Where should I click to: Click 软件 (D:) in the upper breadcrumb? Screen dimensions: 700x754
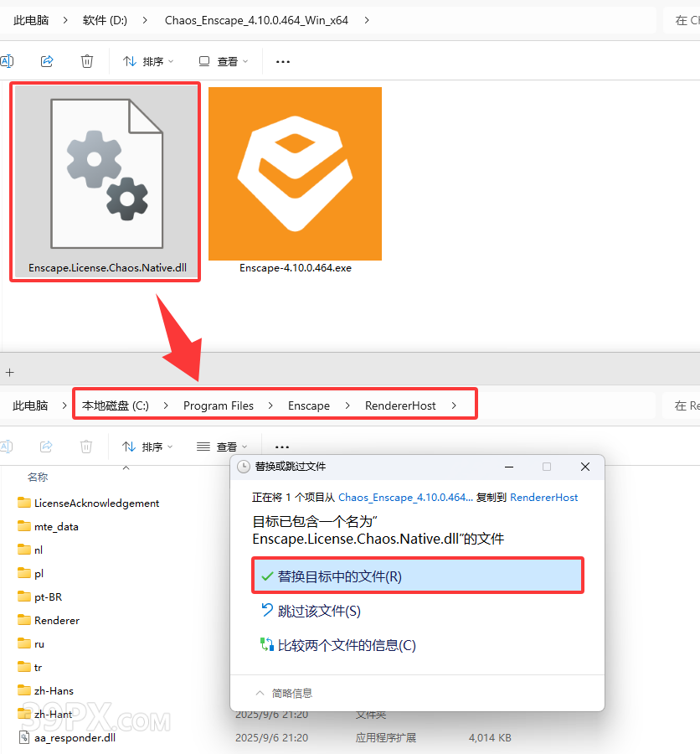[105, 20]
